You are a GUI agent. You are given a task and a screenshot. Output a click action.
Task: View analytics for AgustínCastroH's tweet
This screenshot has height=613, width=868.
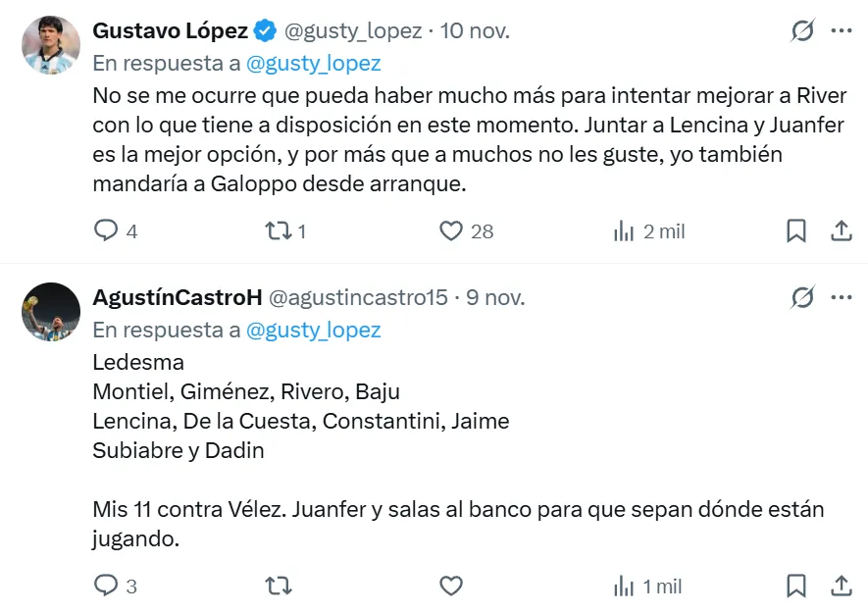pyautogui.click(x=624, y=587)
